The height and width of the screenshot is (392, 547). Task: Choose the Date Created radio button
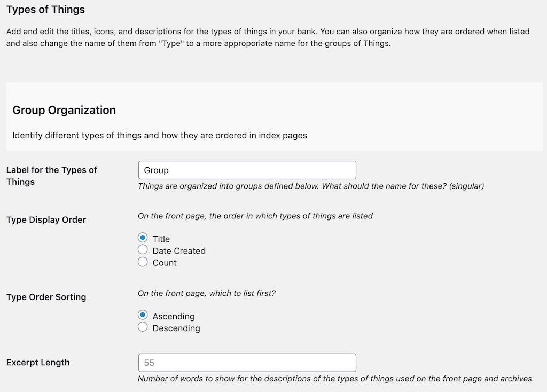[x=143, y=250]
